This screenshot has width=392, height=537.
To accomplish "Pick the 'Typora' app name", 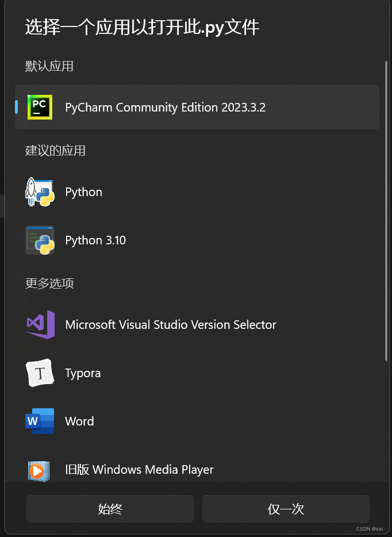I will [83, 373].
